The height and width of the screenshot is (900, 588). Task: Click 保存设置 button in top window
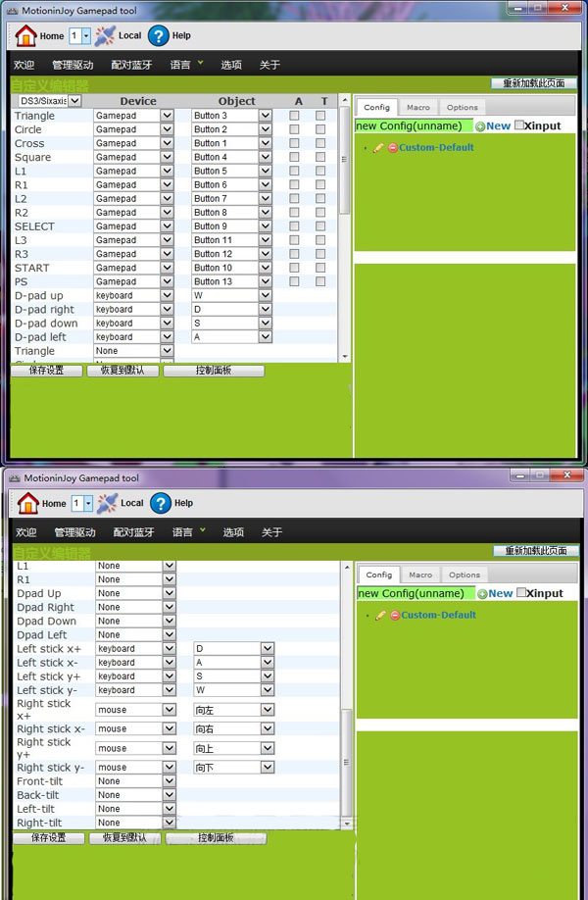coord(46,371)
